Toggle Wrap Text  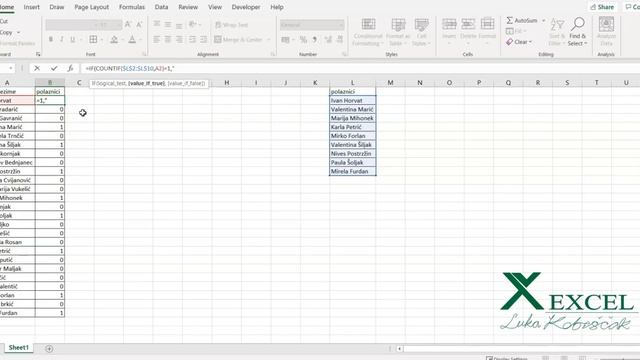pyautogui.click(x=231, y=25)
